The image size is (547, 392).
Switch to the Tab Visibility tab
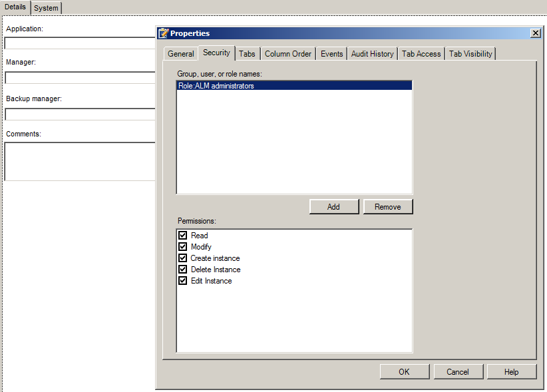470,53
